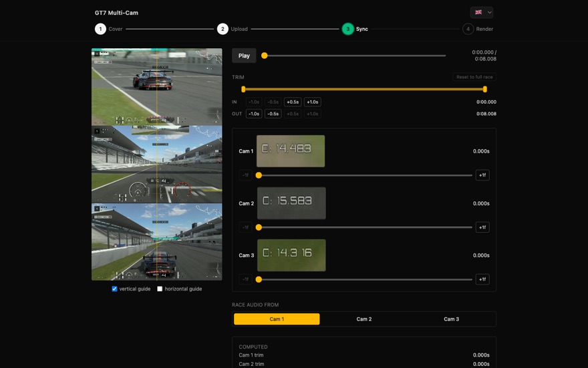Click OUT +0.5s button
The width and height of the screenshot is (588, 368).
click(x=293, y=114)
